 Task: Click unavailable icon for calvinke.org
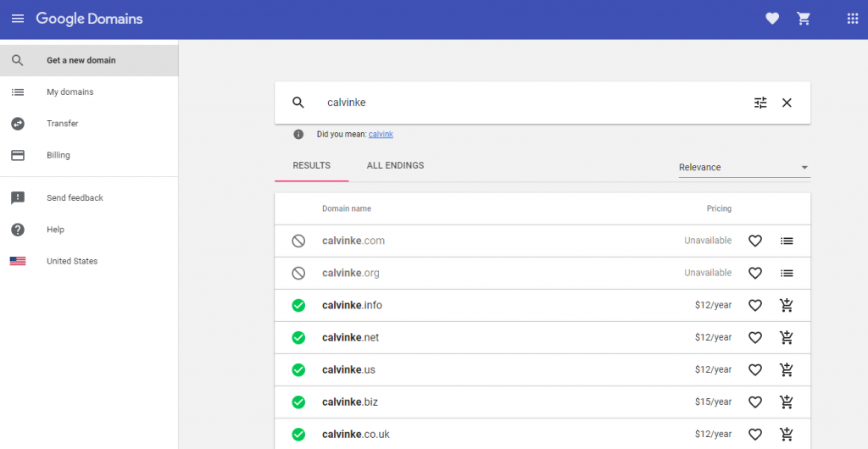tap(298, 273)
